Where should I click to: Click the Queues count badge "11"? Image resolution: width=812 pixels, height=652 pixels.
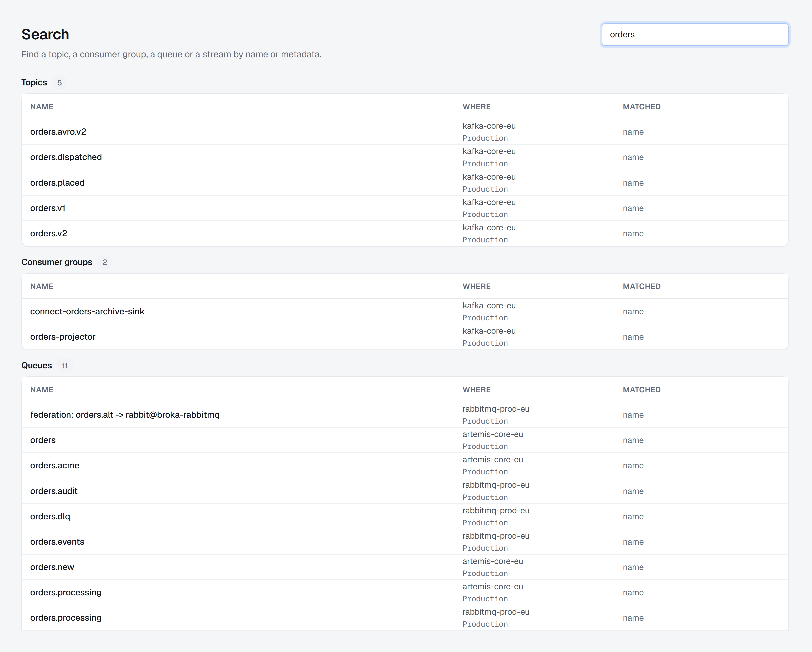click(x=65, y=366)
